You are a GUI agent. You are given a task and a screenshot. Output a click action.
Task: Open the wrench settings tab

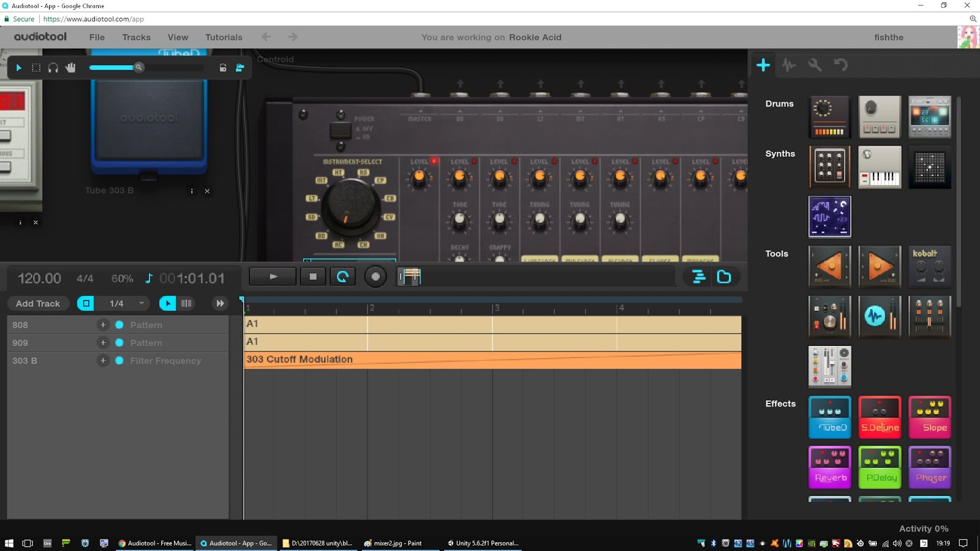pos(815,65)
